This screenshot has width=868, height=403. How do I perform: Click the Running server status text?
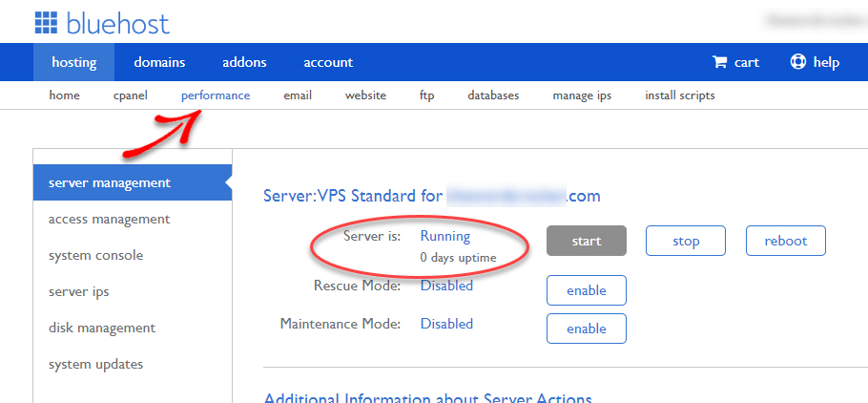pos(445,236)
